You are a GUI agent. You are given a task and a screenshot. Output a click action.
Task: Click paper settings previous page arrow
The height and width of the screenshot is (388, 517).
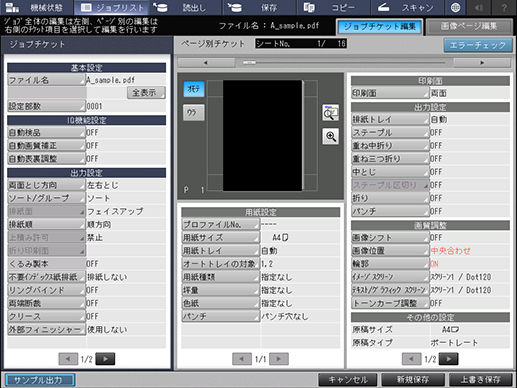[242, 359]
